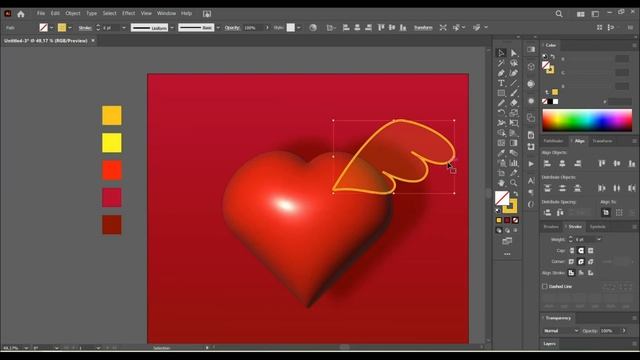640x360 pixels.
Task: Select the Magic Wand tool
Action: coord(501,63)
